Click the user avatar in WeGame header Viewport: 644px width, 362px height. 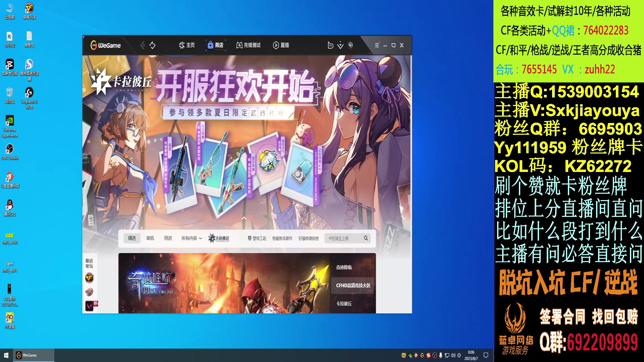[x=351, y=45]
